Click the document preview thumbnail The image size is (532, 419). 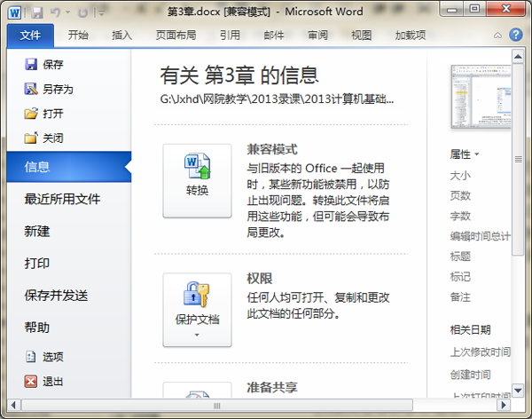point(481,97)
